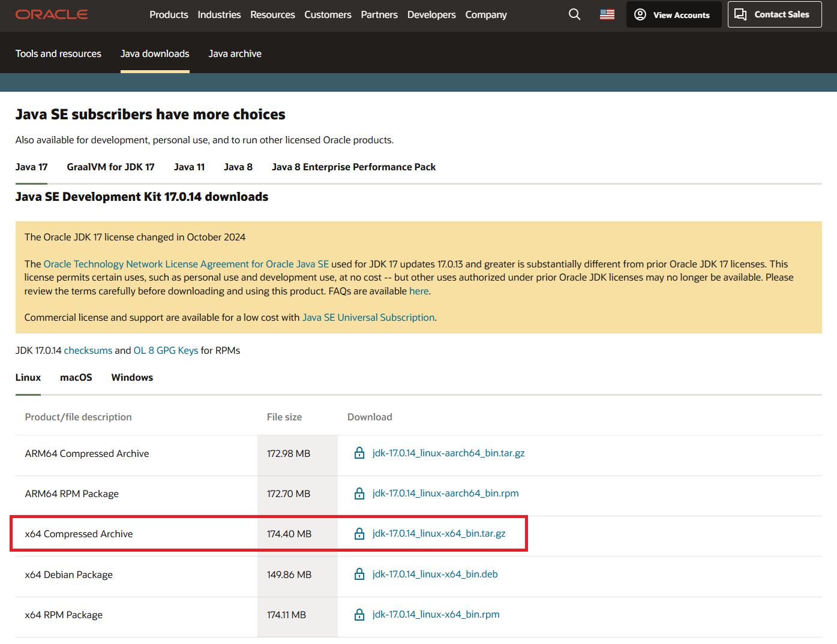Image resolution: width=837 pixels, height=644 pixels.
Task: Click lock icon for linux-x64_bin.tar.gz
Action: (359, 533)
